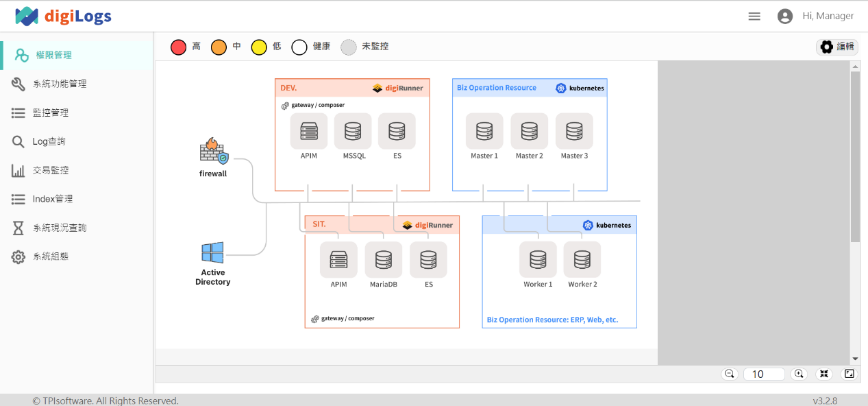Open 權限管理 in the sidebar
This screenshot has height=406, width=868.
77,55
